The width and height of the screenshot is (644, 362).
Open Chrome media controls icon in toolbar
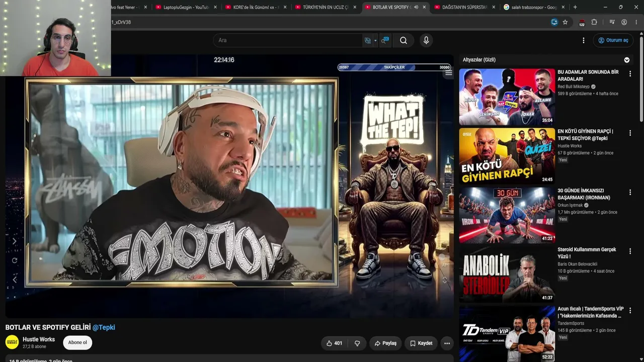(x=612, y=22)
